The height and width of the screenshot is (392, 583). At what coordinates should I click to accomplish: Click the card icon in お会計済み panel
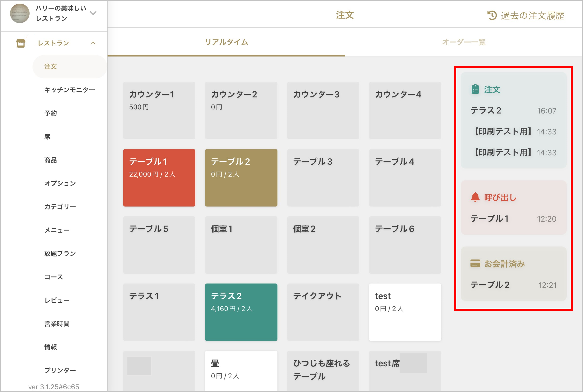[x=475, y=264]
